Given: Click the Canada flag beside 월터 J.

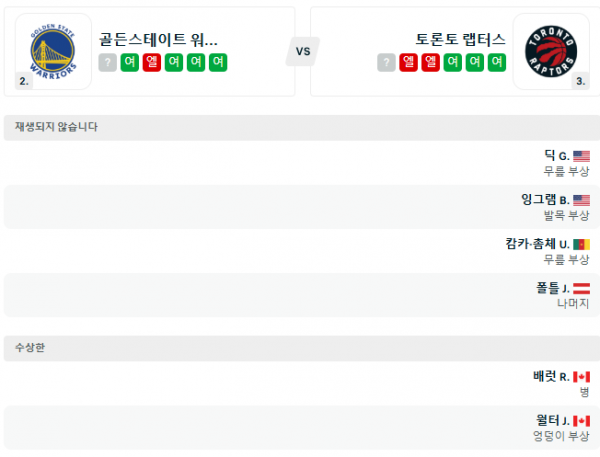Looking at the screenshot, I should click(x=581, y=421).
